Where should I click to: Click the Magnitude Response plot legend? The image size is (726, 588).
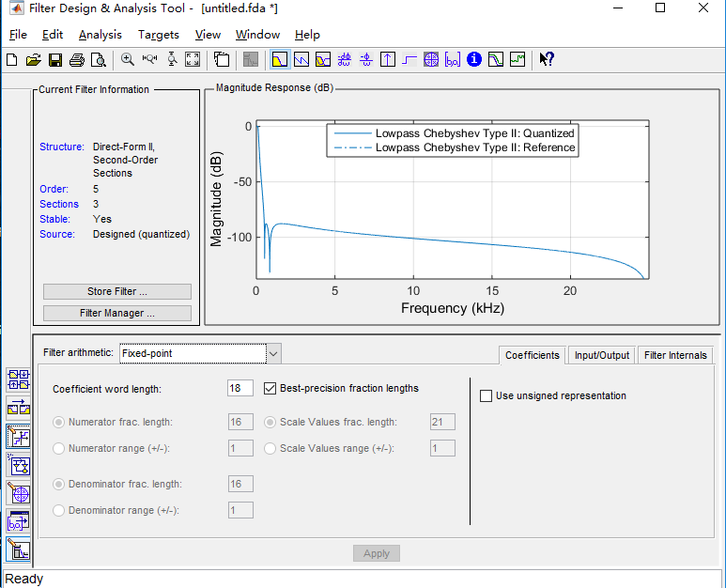tap(453, 140)
